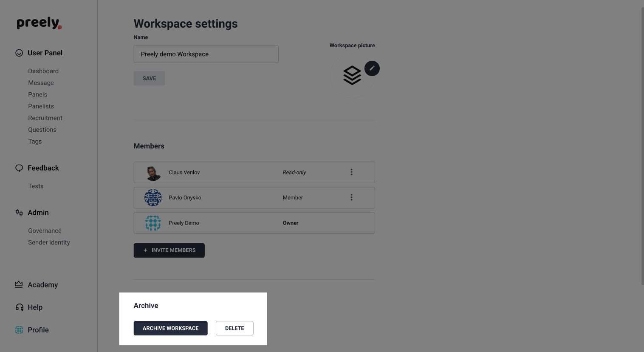
Task: Click the Profile avatar icon in sidebar
Action: click(19, 330)
